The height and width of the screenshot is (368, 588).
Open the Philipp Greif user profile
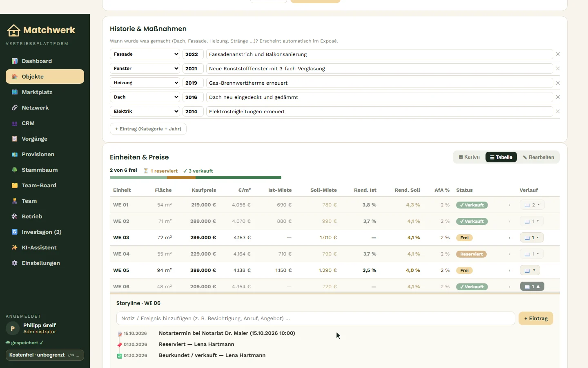(31, 328)
